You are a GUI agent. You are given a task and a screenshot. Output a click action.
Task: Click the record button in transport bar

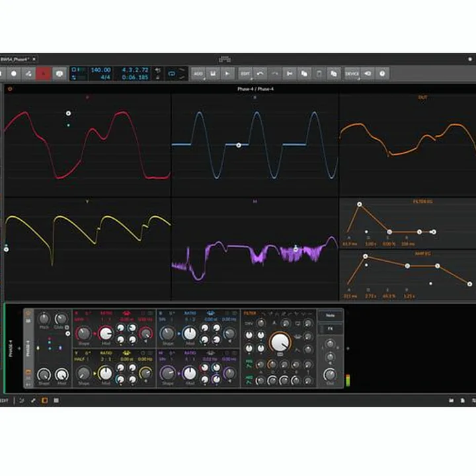click(x=14, y=73)
